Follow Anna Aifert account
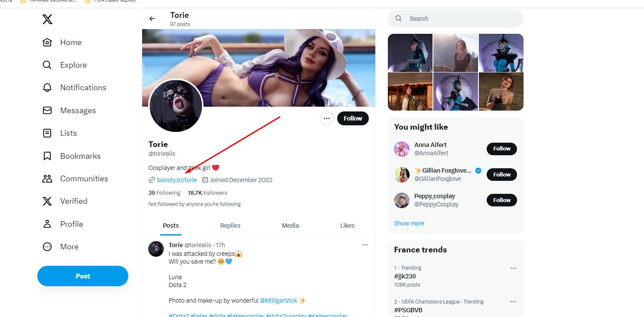The image size is (644, 317). pyautogui.click(x=501, y=149)
